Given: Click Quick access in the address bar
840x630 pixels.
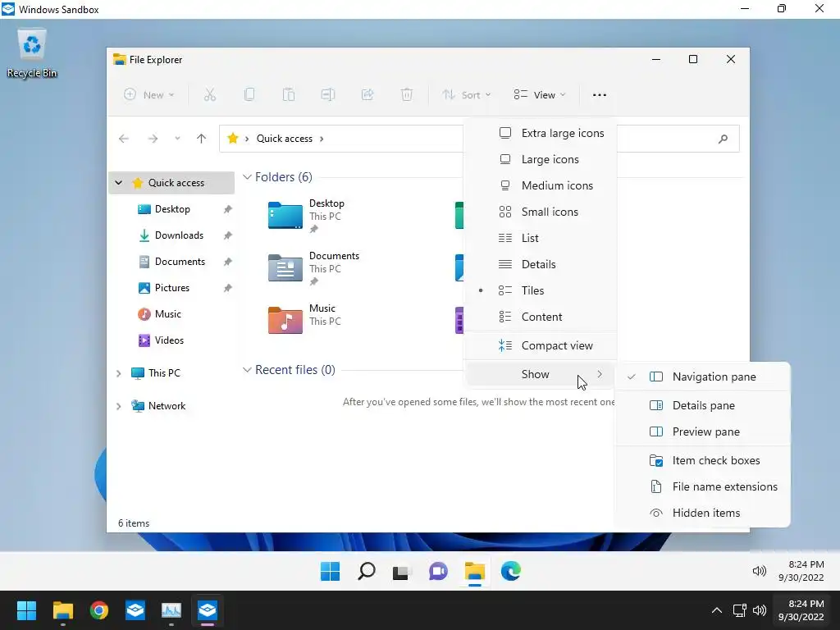Looking at the screenshot, I should coord(285,139).
